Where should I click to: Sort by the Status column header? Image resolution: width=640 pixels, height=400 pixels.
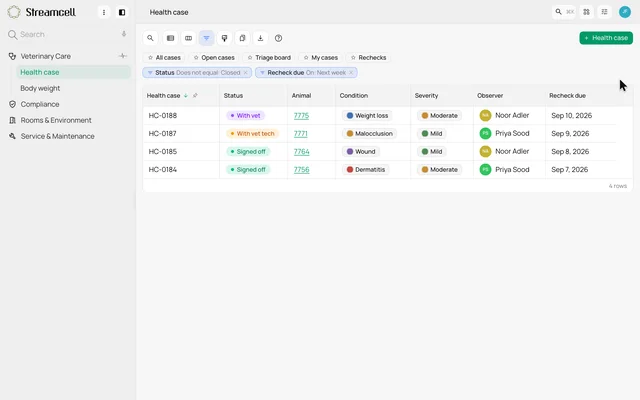(233, 96)
